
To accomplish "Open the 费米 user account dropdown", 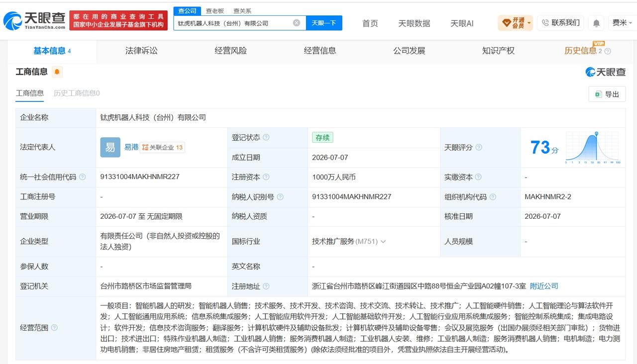I will 622,23.
